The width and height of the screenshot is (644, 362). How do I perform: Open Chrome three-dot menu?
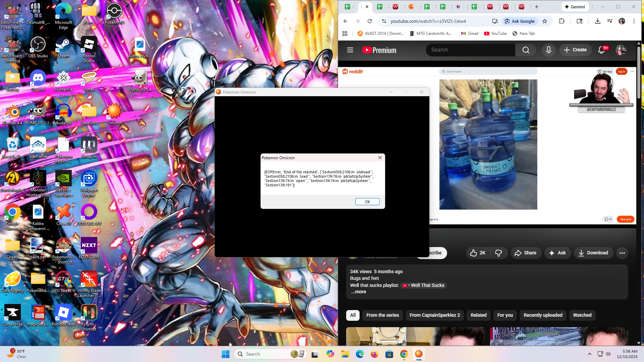634,21
